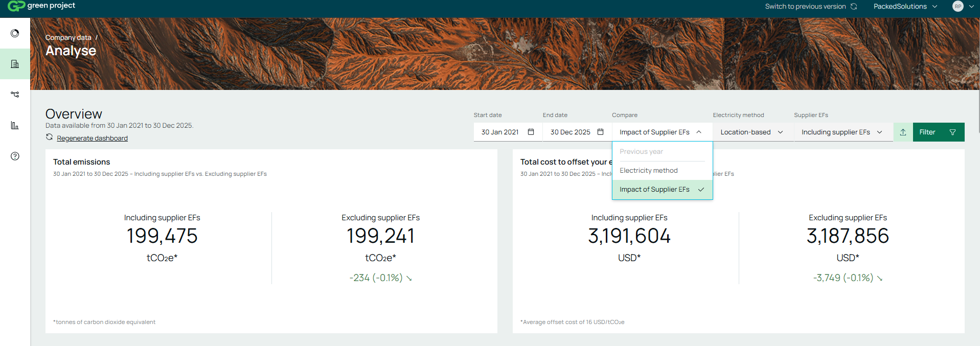Screen dimensions: 980x346
Task: Click the Start date calendar icon
Action: pyautogui.click(x=531, y=132)
